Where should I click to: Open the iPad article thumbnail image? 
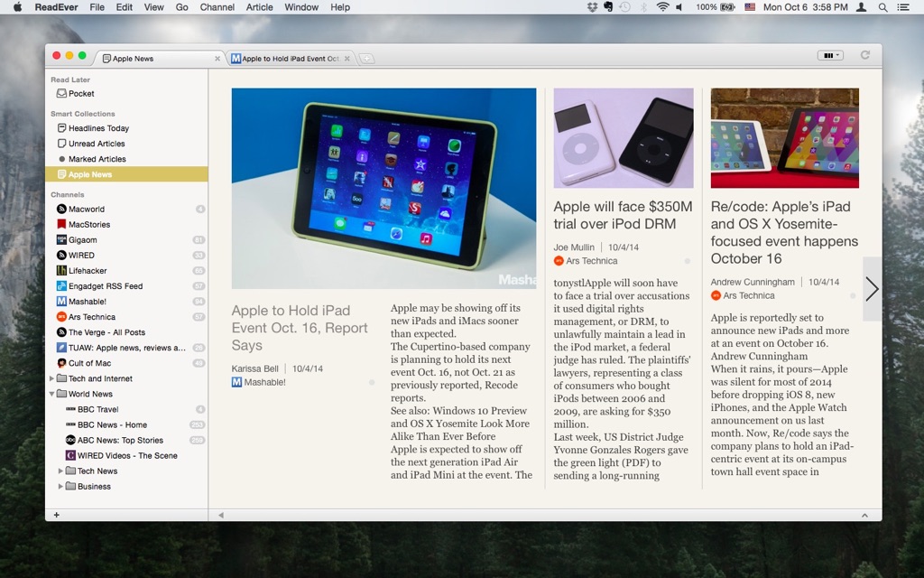[383, 189]
